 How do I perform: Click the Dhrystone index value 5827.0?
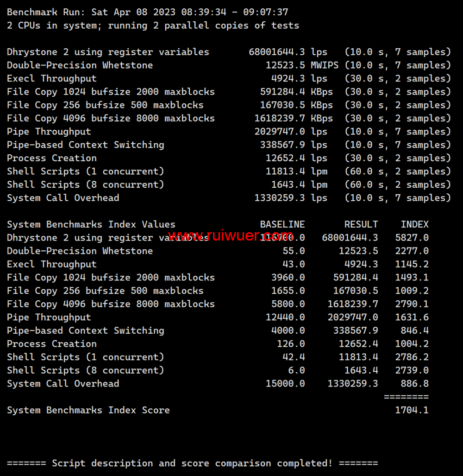pyautogui.click(x=412, y=238)
